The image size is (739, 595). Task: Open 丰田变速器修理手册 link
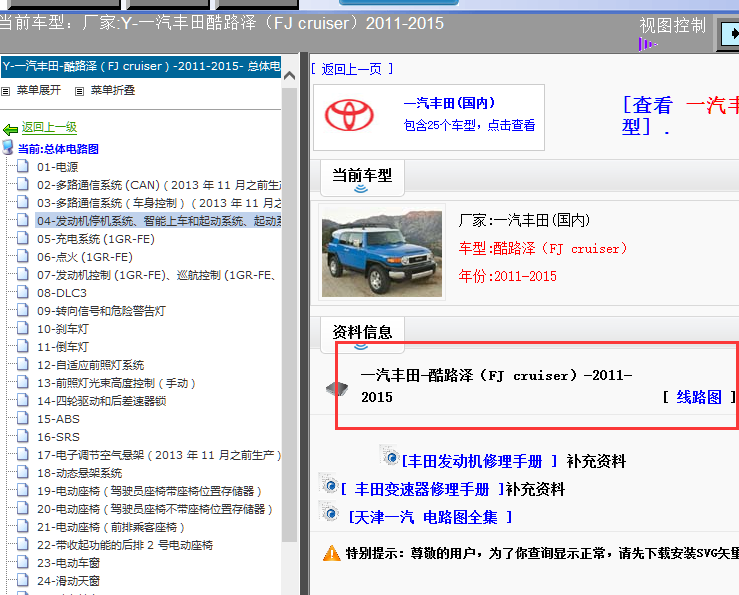coord(422,489)
